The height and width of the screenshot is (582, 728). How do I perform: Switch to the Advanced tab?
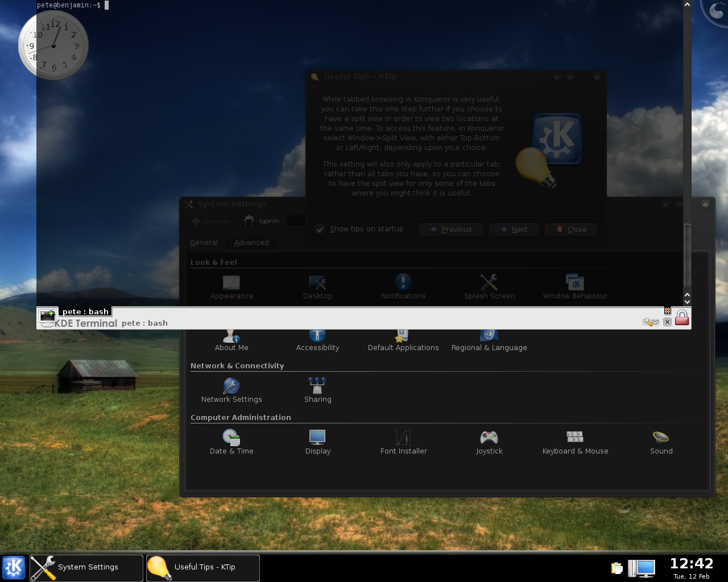tap(251, 243)
